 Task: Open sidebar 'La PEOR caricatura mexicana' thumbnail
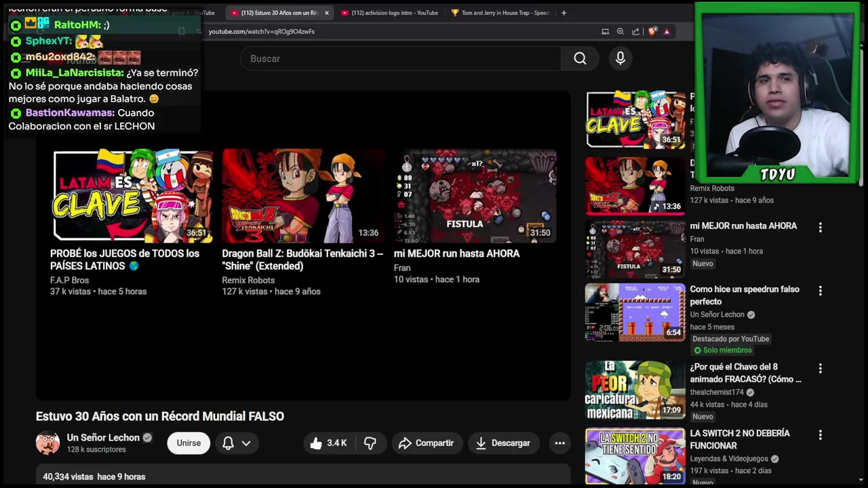pyautogui.click(x=635, y=390)
